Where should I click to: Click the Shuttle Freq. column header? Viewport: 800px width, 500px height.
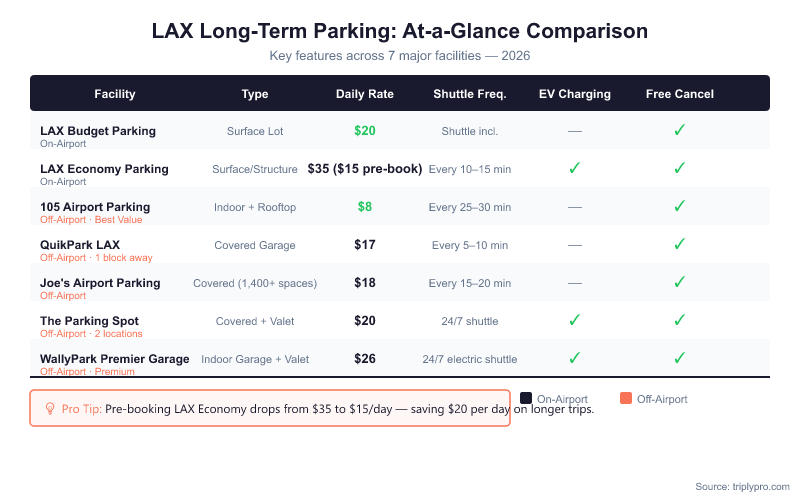(470, 94)
